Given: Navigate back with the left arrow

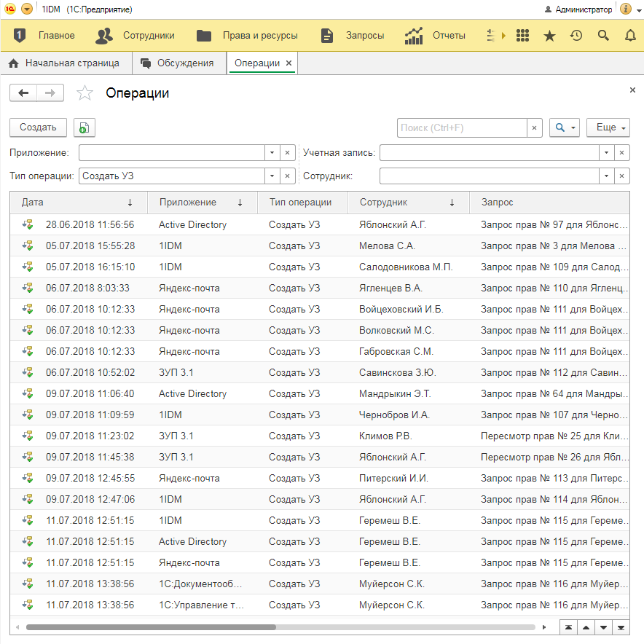Looking at the screenshot, I should [23, 93].
